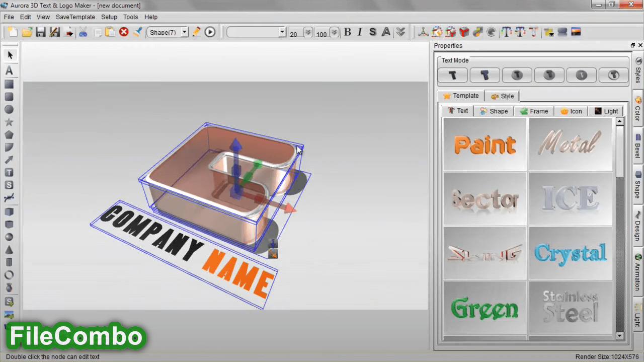
Task: Switch to the Style tab in Properties
Action: click(502, 96)
